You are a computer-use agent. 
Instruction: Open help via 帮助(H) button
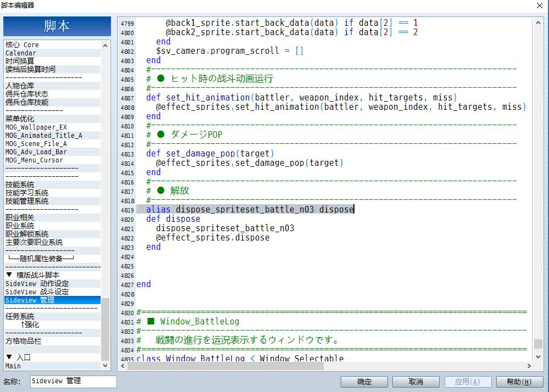tap(519, 382)
